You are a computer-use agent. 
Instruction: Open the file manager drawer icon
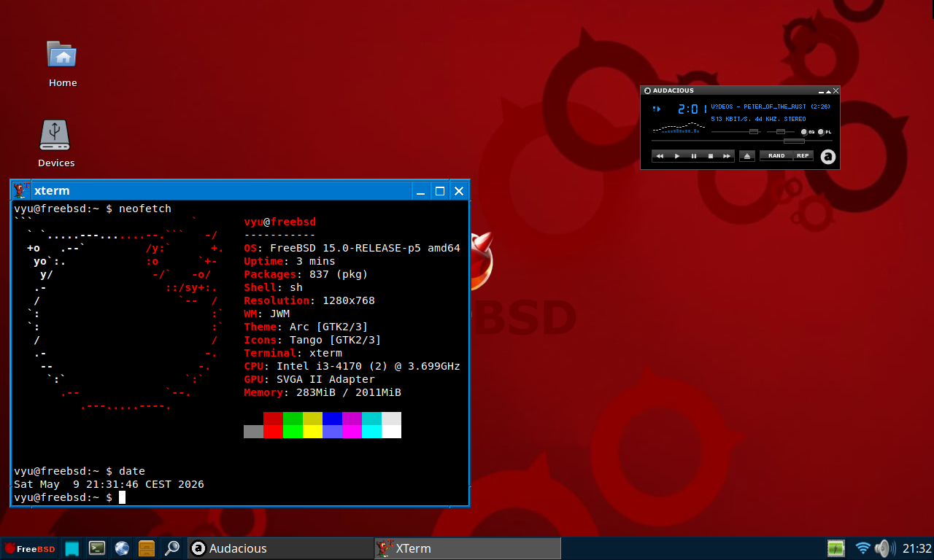(147, 548)
